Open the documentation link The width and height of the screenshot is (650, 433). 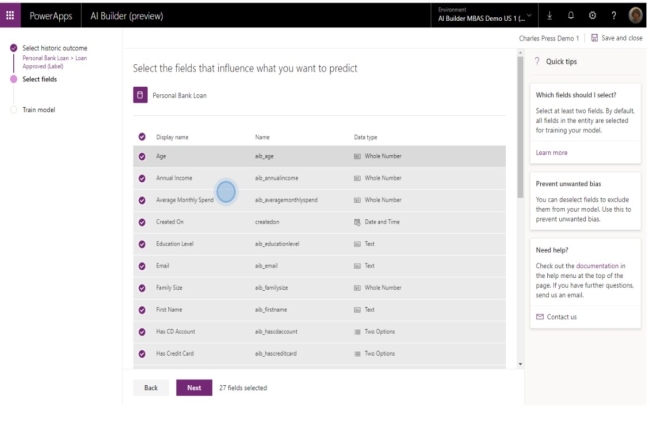(x=597, y=266)
